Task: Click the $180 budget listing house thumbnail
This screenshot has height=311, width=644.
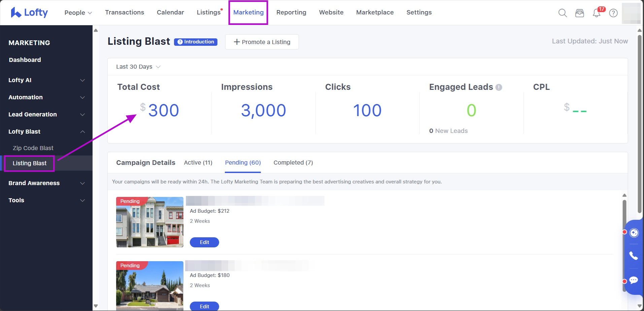Action: pyautogui.click(x=150, y=285)
